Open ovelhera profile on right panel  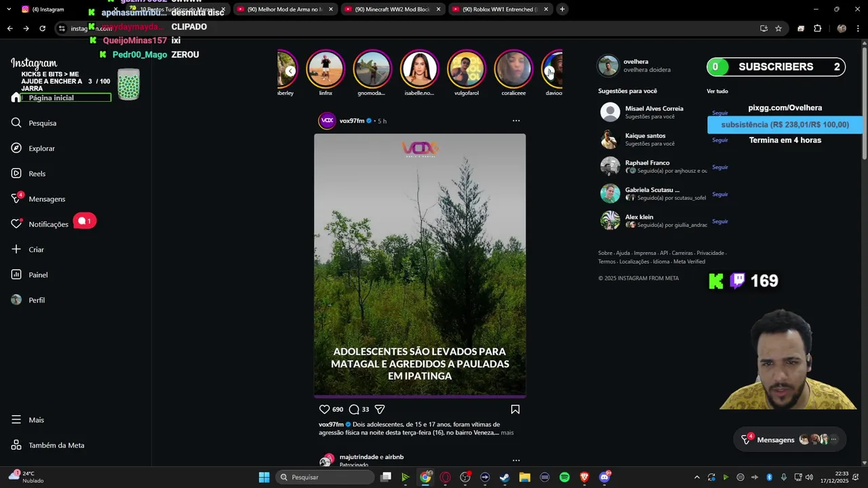click(x=636, y=62)
